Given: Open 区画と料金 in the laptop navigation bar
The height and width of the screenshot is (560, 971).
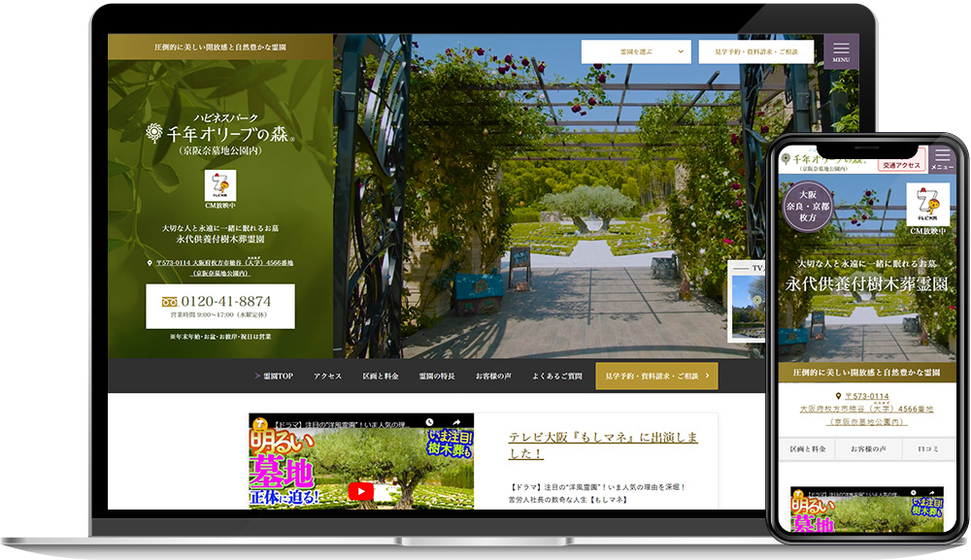Looking at the screenshot, I should point(381,376).
